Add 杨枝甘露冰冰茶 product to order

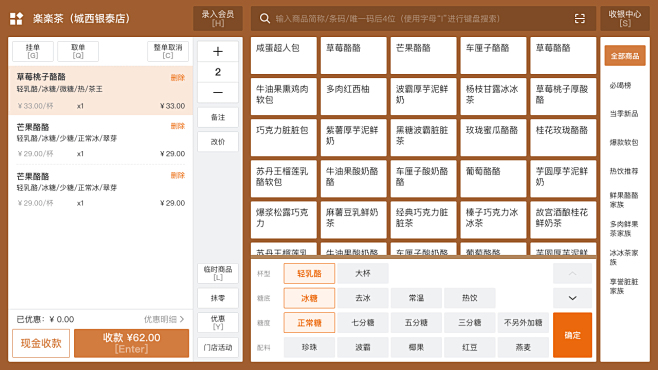493,96
